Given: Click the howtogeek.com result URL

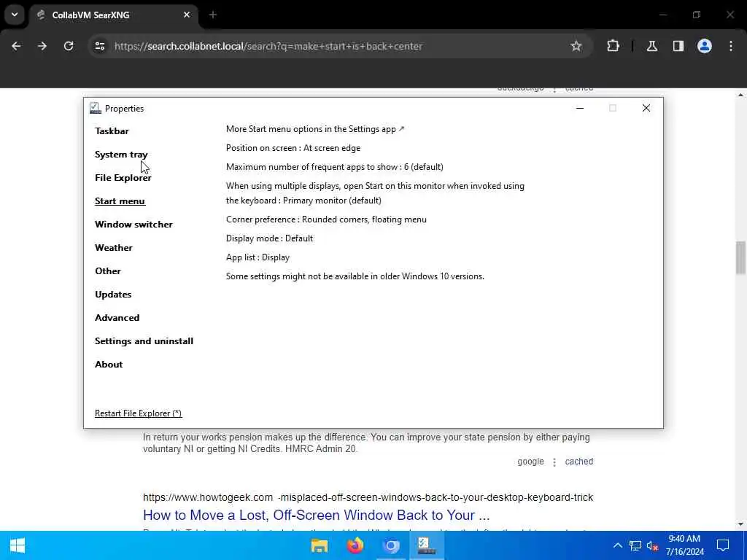Looking at the screenshot, I should pyautogui.click(x=368, y=497).
